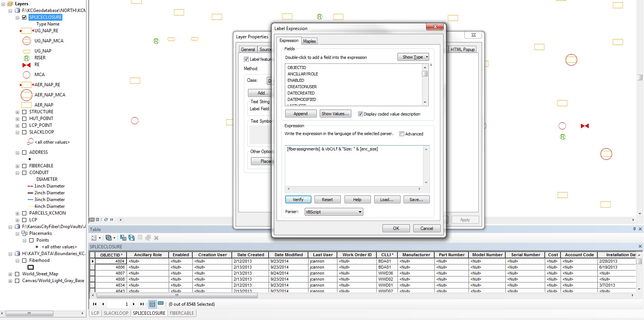Click the UG_NAP_MCA symbol in legend

tap(27, 41)
